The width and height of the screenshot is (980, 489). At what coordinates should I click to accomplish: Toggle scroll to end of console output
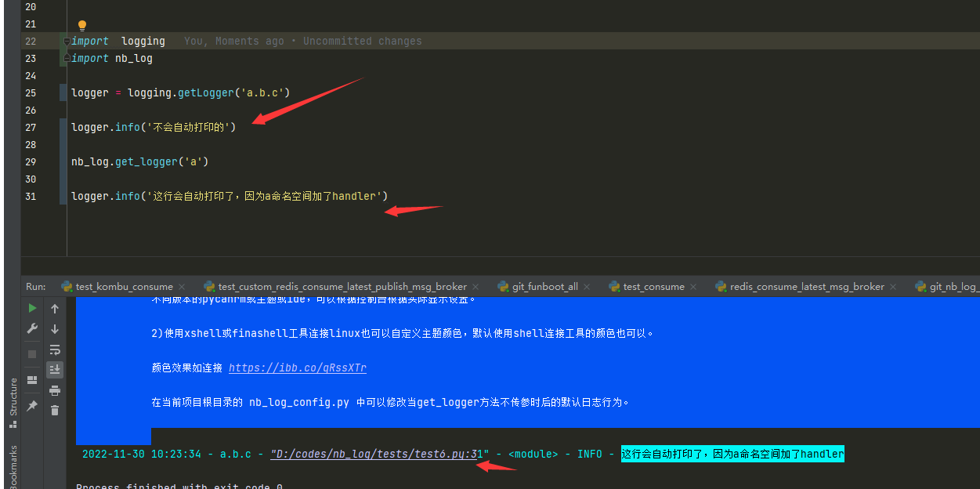coord(55,369)
